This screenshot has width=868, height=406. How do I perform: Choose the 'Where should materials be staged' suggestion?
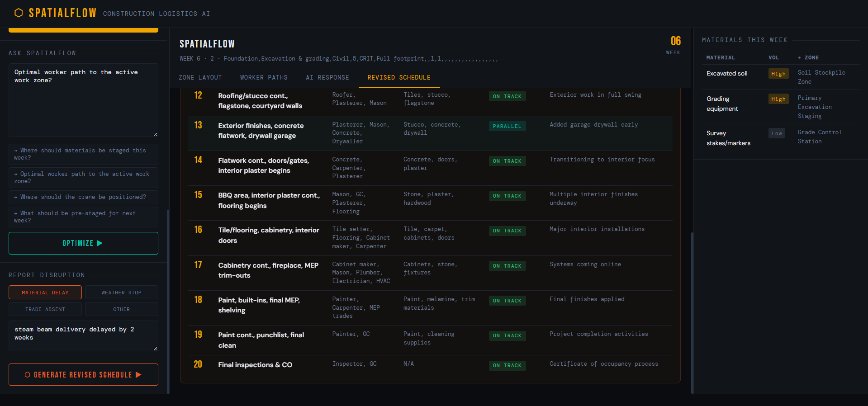[x=83, y=154]
